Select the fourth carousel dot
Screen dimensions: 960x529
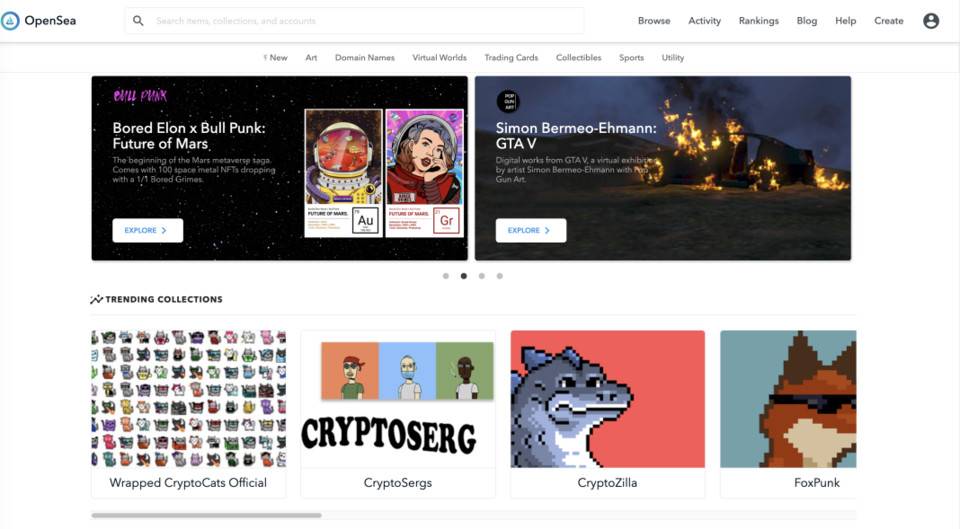[x=500, y=276]
